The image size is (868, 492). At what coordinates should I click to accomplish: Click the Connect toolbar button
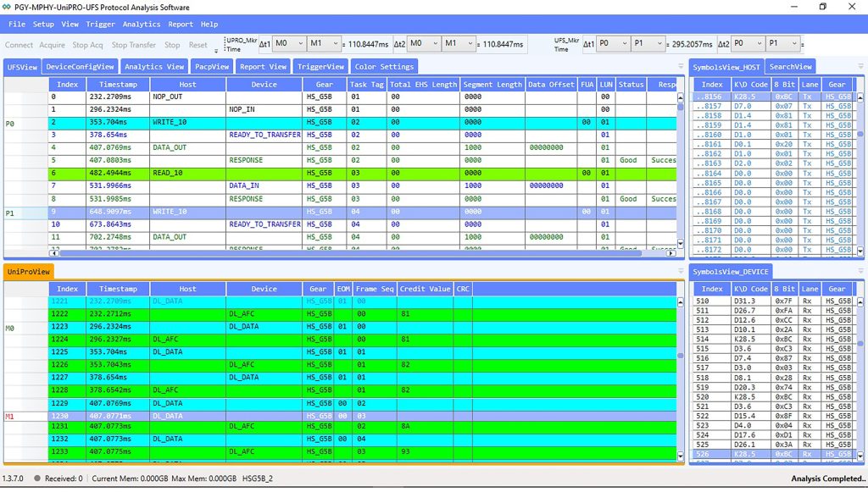click(x=19, y=45)
